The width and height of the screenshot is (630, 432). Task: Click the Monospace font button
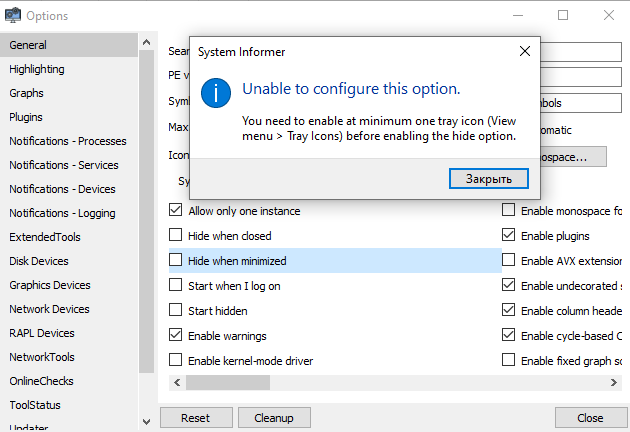[x=573, y=157]
